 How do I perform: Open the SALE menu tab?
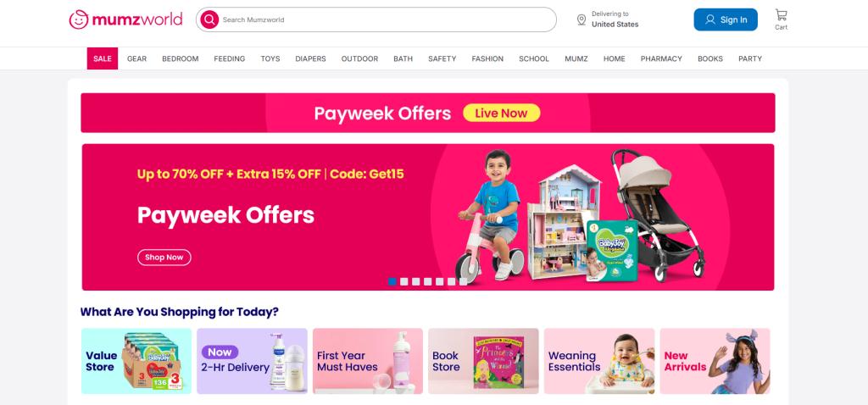click(103, 58)
